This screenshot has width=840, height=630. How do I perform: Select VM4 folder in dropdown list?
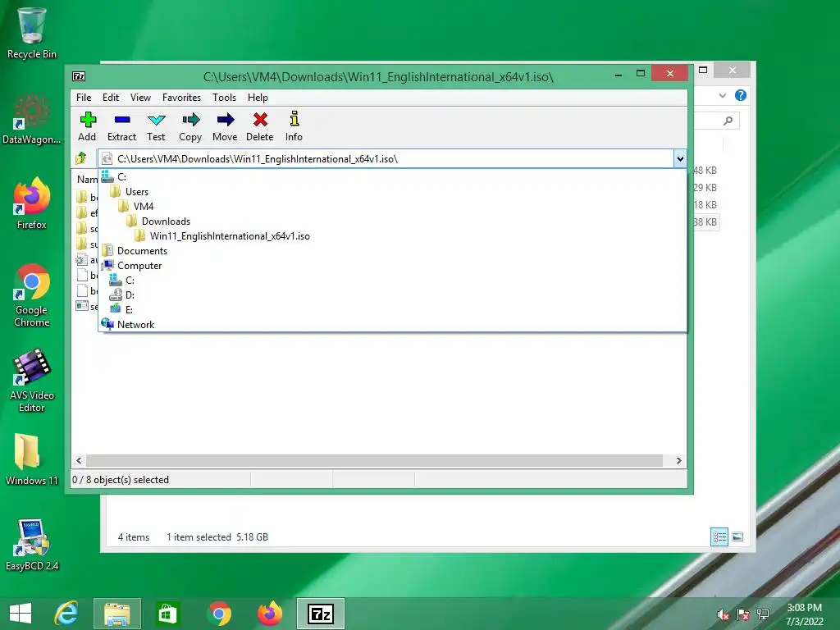(x=393, y=206)
